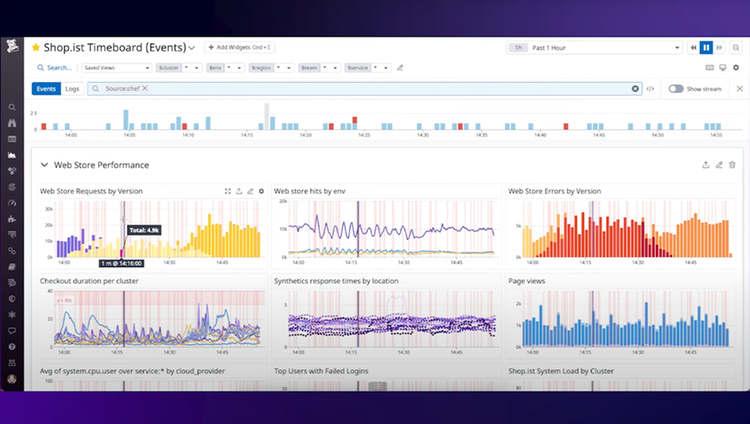
Task: Click the zoom magnifier beside time controls
Action: [736, 47]
